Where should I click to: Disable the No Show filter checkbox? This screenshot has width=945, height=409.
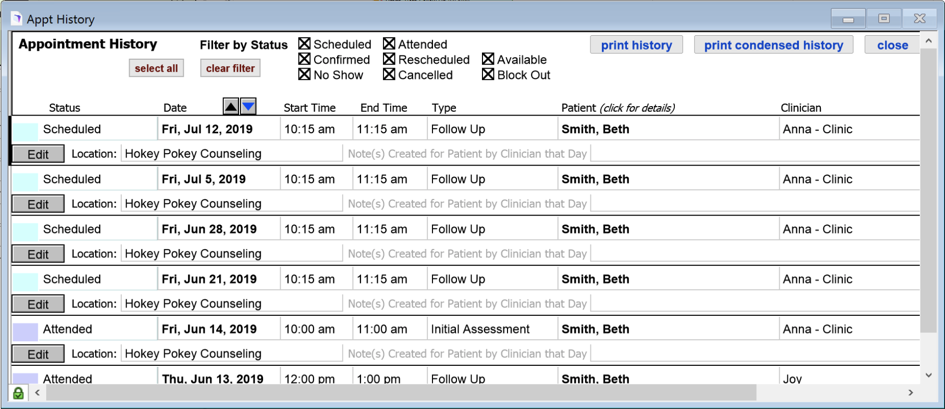pyautogui.click(x=305, y=75)
